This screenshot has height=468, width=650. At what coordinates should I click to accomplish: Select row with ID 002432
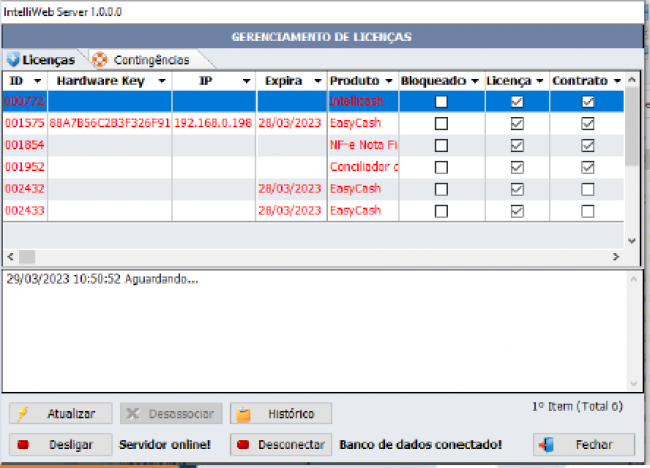[313, 189]
